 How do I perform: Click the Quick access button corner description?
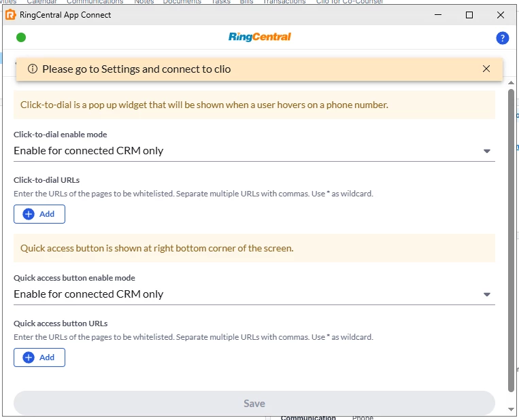pyautogui.click(x=157, y=248)
